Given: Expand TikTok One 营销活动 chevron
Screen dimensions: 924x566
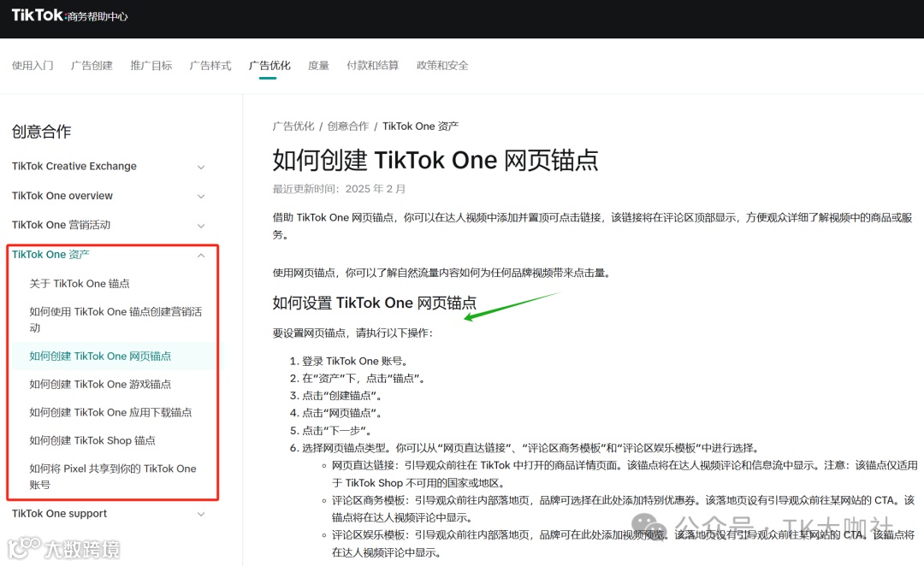Looking at the screenshot, I should pos(201,226).
